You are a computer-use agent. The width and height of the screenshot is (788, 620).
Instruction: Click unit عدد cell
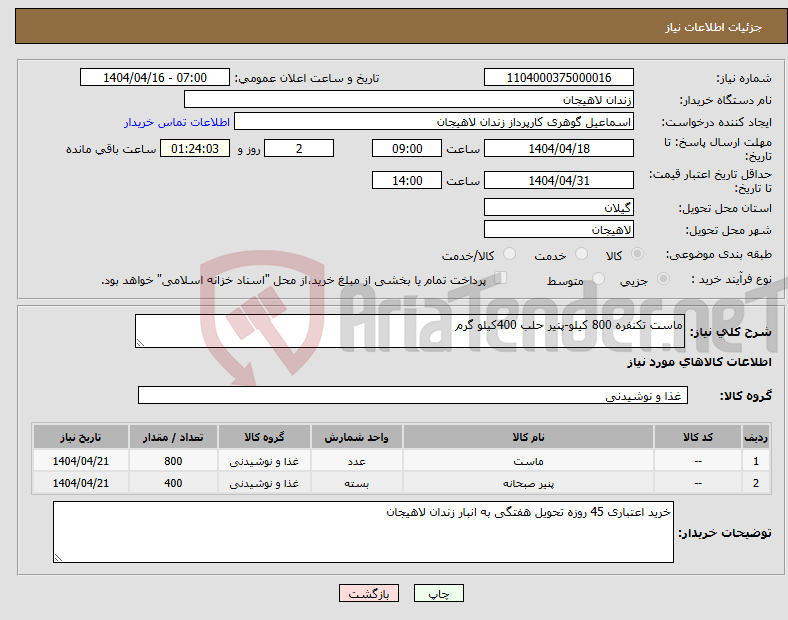click(356, 461)
